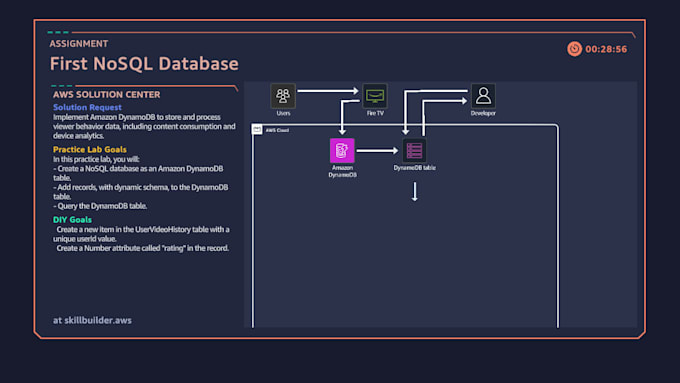Viewport: 680px width, 383px height.
Task: Click the 00:28:56 countdown time
Action: (606, 49)
